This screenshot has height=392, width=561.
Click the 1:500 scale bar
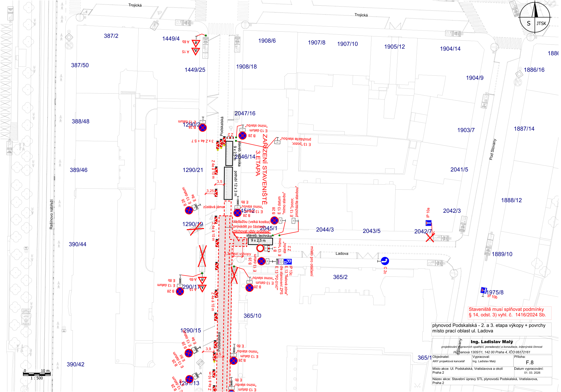coord(37,374)
